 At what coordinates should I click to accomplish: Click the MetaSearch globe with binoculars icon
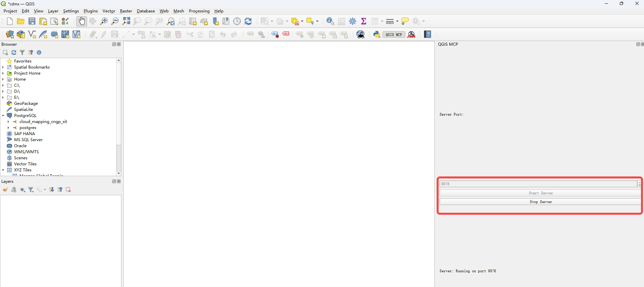pos(361,34)
